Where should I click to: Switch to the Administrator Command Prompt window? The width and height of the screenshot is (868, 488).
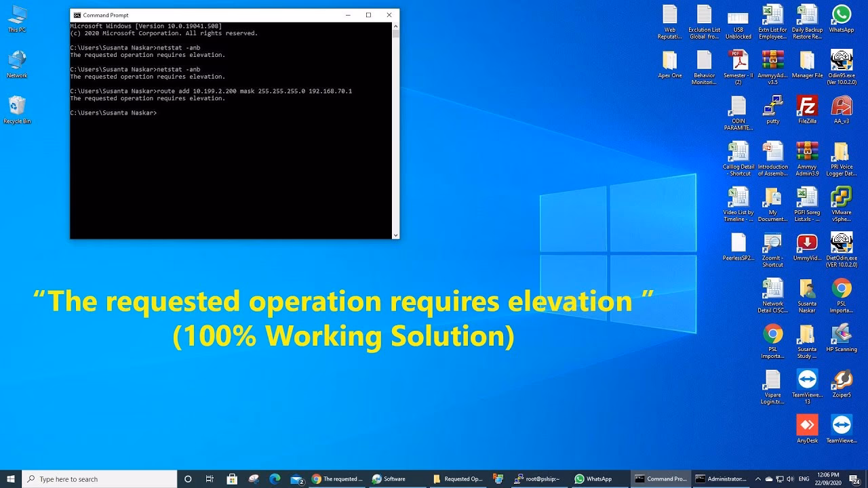point(722,479)
